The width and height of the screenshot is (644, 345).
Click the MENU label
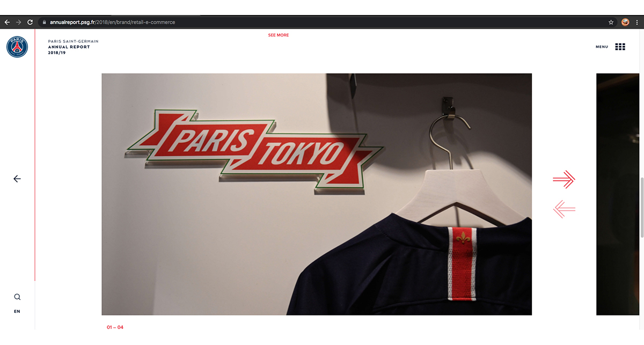coord(602,47)
